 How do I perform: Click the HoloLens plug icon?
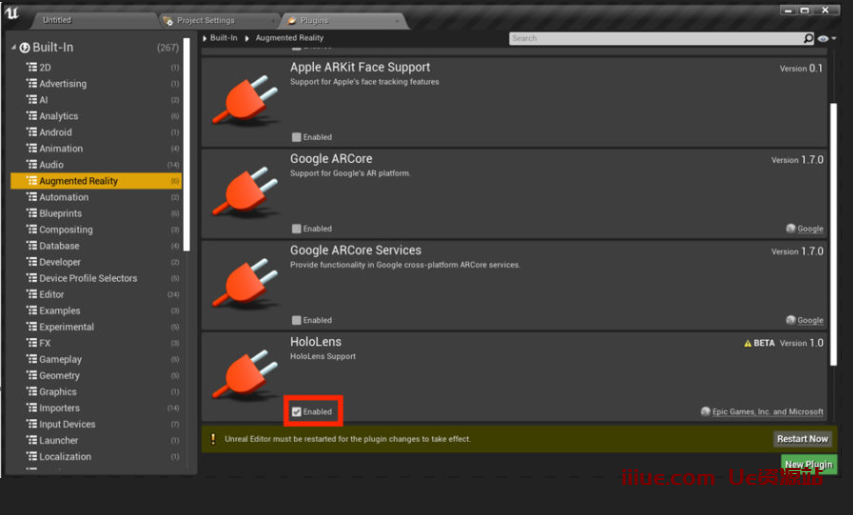coord(245,375)
